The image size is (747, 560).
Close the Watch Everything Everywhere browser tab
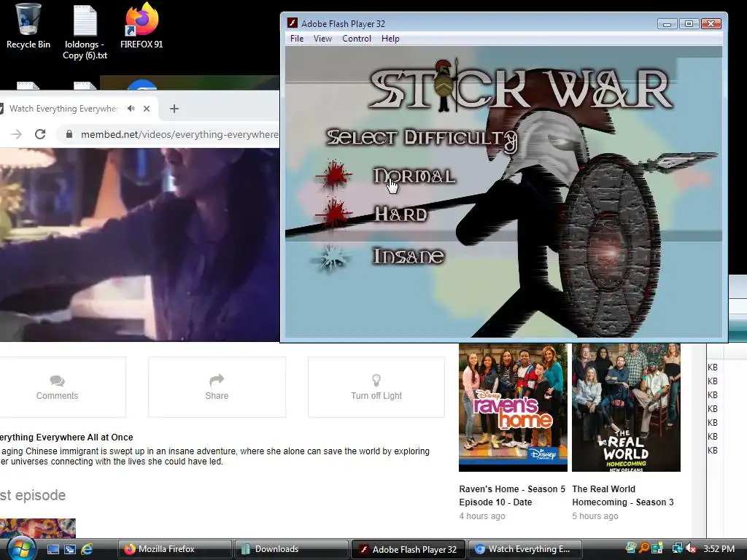[x=147, y=109]
